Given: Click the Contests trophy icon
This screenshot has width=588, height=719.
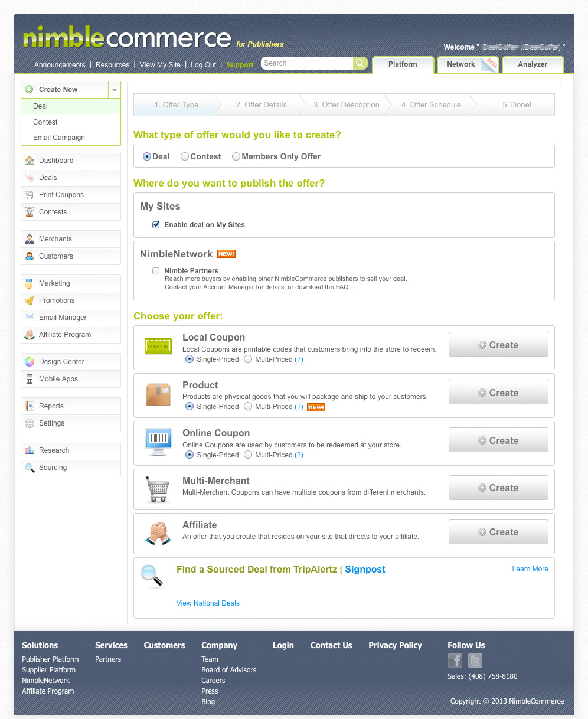Looking at the screenshot, I should (x=30, y=212).
